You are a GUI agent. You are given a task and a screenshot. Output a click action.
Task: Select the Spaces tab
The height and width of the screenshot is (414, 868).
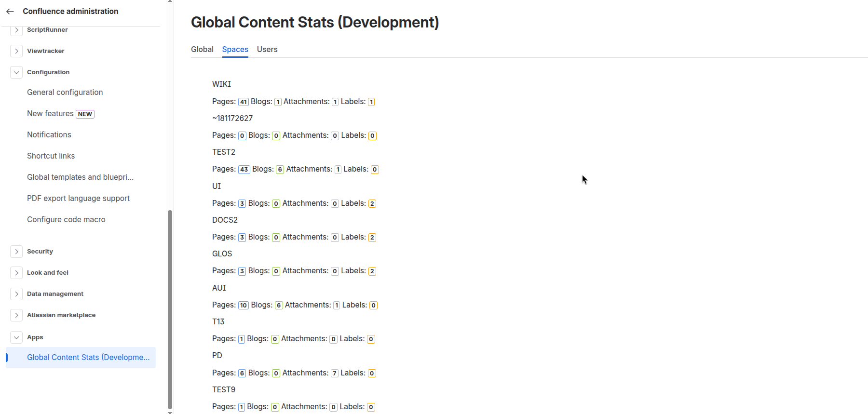235,50
